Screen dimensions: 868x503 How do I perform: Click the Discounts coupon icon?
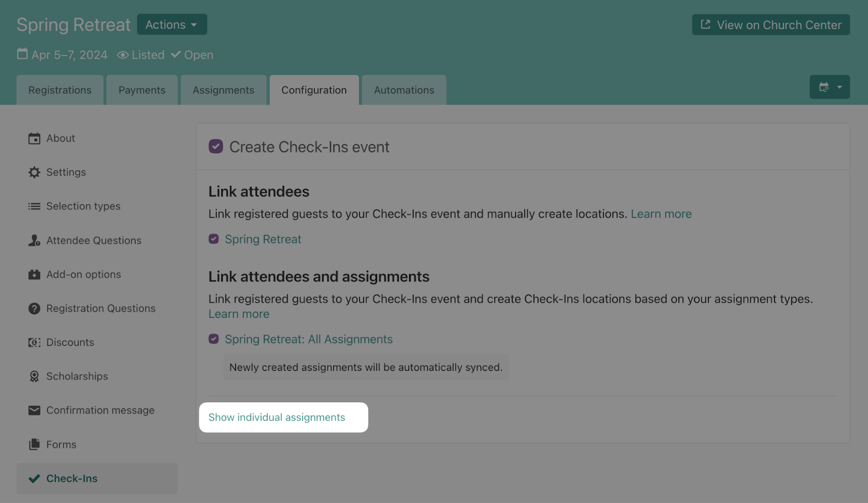coord(34,343)
